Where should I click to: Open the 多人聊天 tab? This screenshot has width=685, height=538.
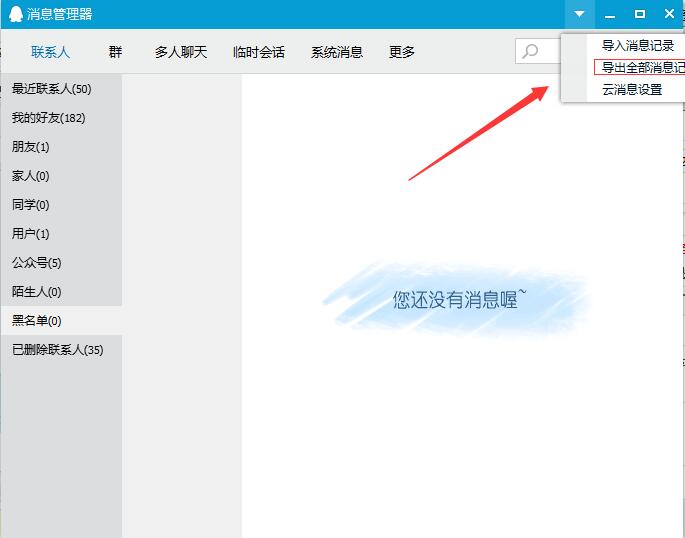(180, 52)
